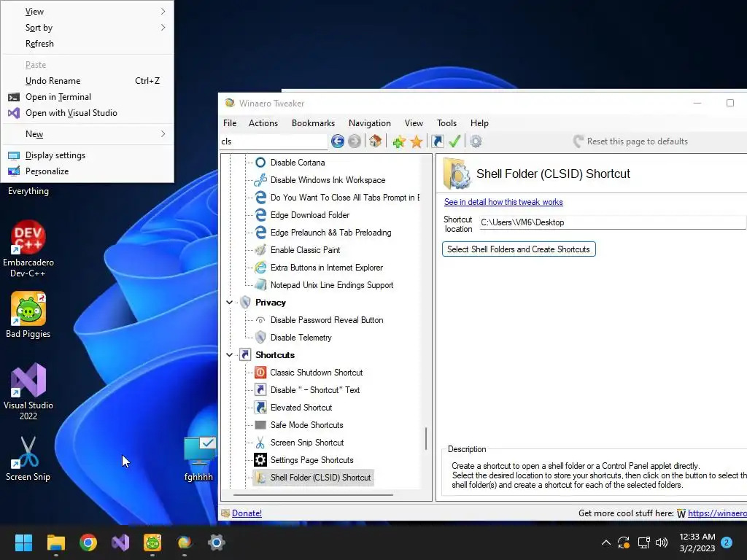Viewport: 747px width, 560px height.
Task: Expand the New submenu in context menu
Action: pos(88,134)
